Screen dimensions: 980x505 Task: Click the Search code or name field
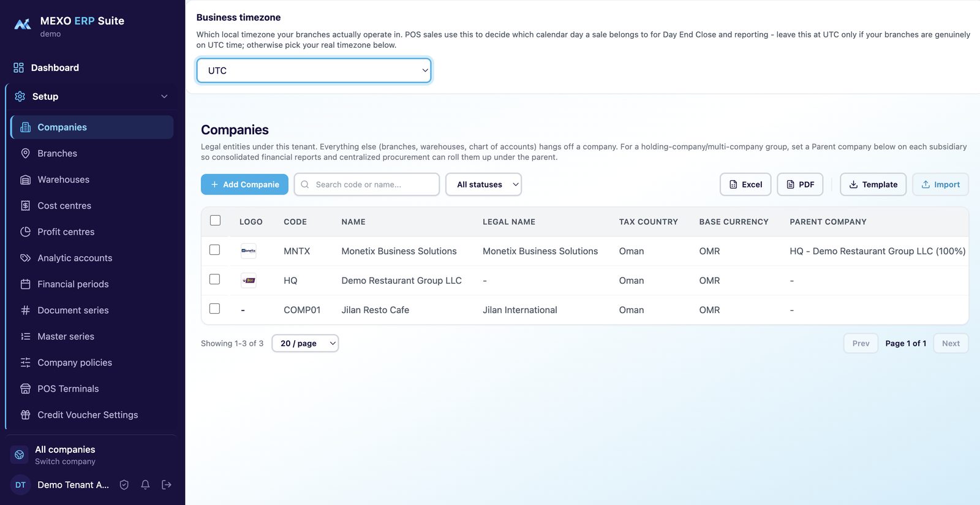[367, 184]
